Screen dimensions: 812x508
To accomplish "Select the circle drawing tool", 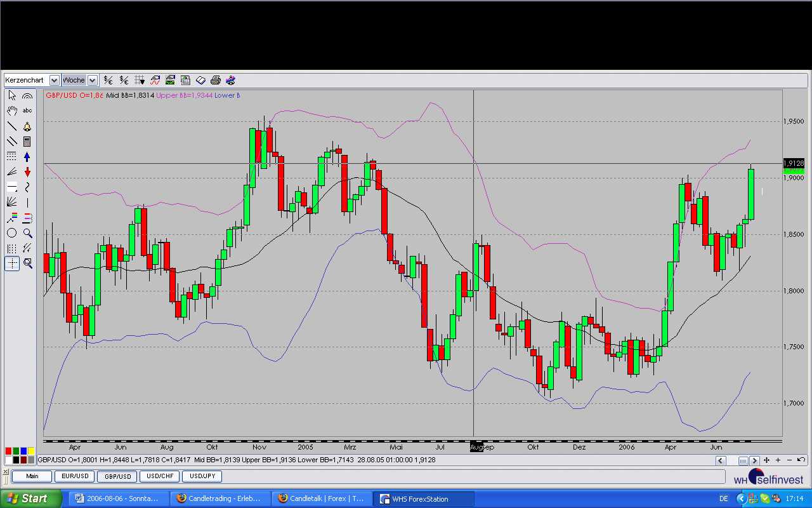I will coord(12,233).
